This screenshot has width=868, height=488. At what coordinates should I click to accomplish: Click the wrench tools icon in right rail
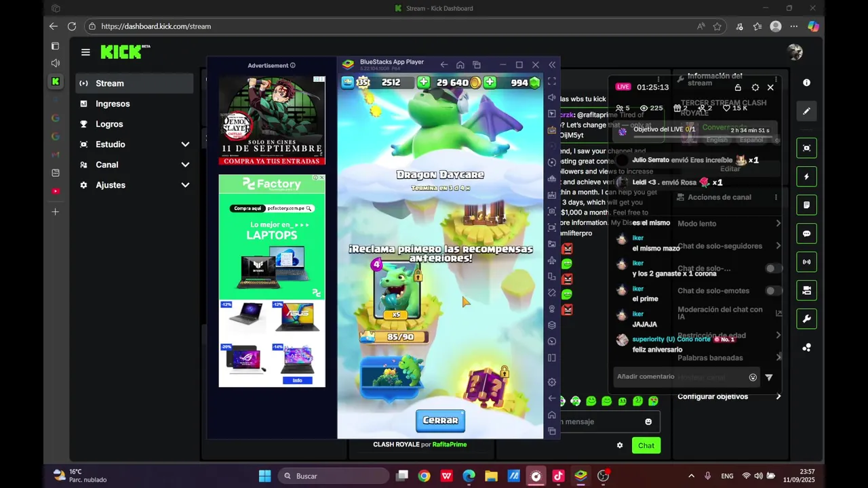pyautogui.click(x=806, y=319)
